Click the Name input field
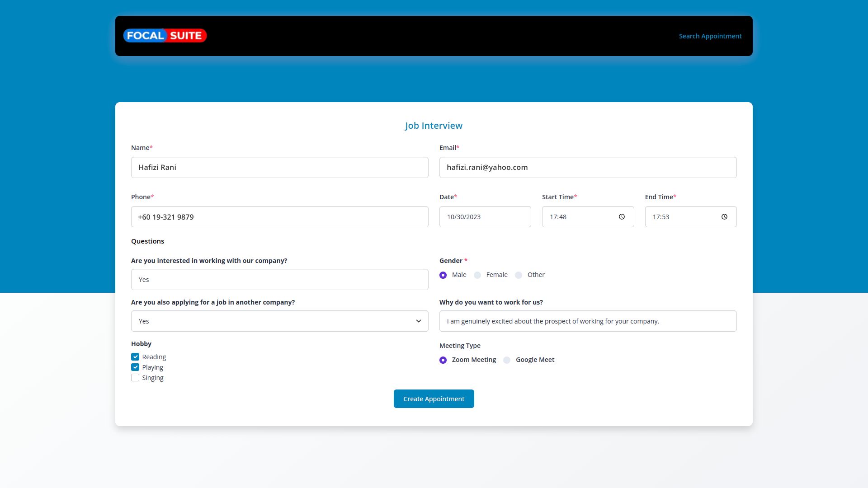Screen dimensions: 868x488 tap(279, 168)
